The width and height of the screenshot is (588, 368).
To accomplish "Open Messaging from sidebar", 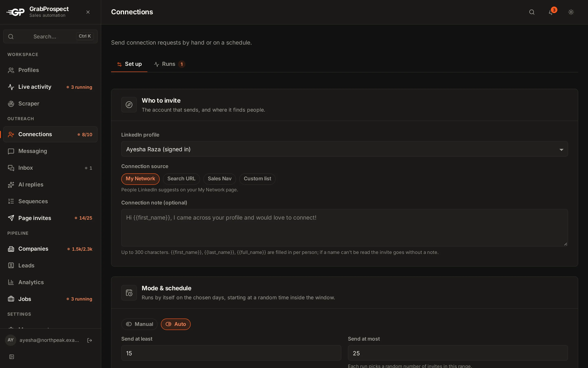I will [x=50, y=151].
